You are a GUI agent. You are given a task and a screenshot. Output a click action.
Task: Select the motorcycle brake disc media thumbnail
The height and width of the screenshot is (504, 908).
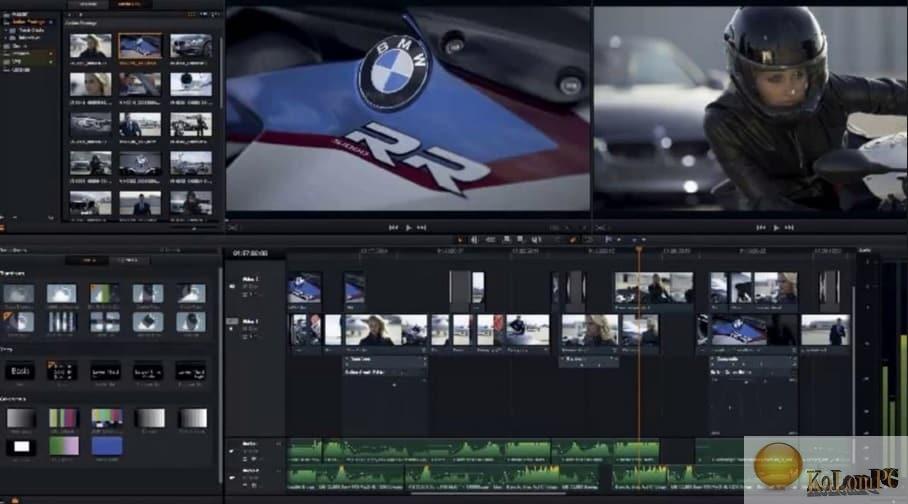191,84
